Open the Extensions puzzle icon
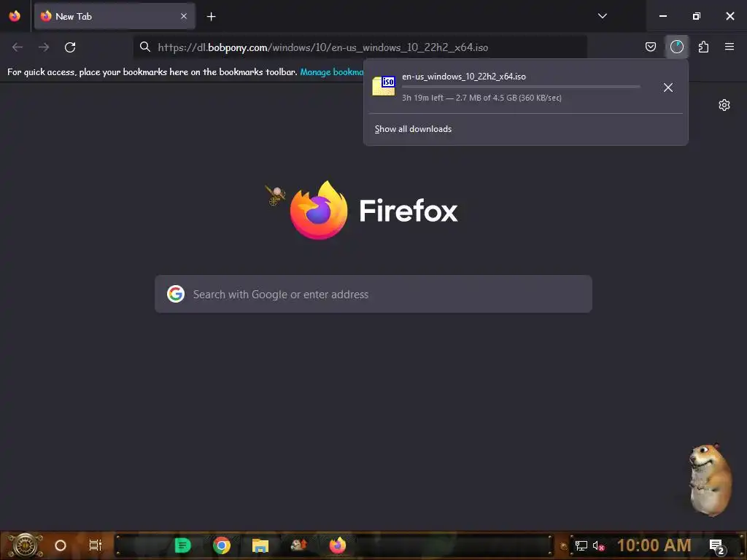The image size is (747, 560). (703, 47)
